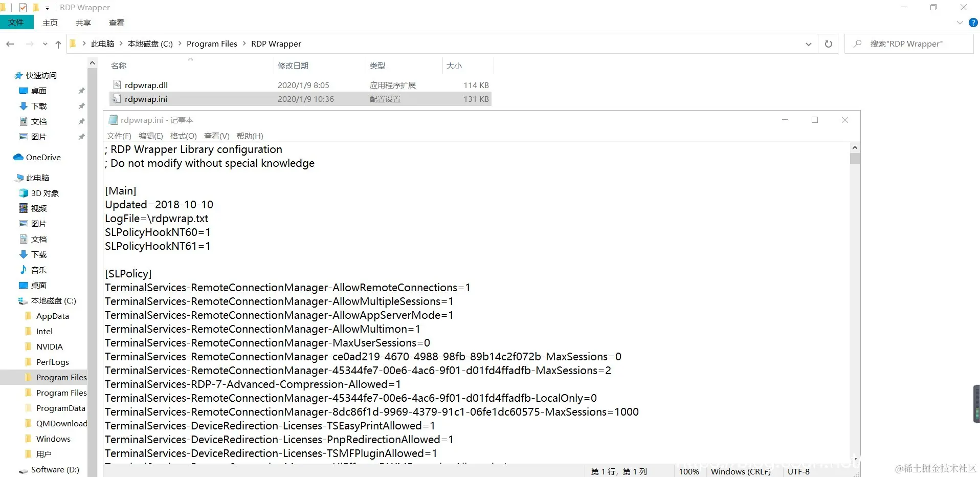This screenshot has height=477, width=980.
Task: Open the NVIDIA folder
Action: tap(49, 347)
